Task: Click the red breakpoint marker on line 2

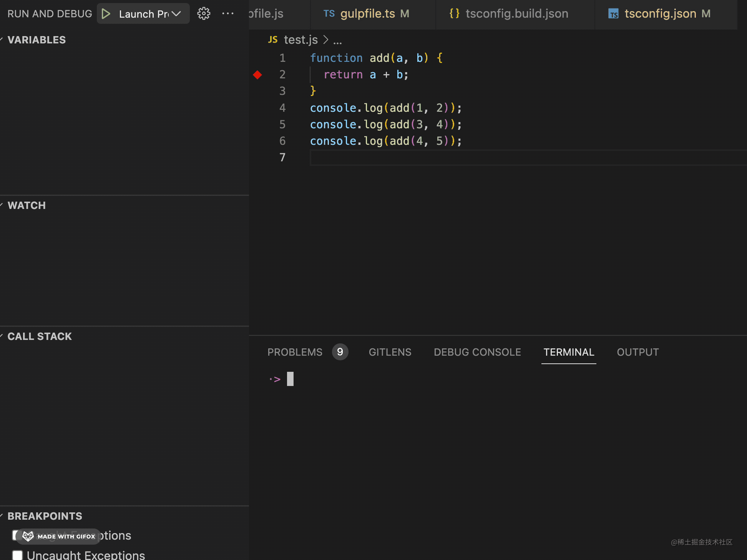Action: click(257, 75)
